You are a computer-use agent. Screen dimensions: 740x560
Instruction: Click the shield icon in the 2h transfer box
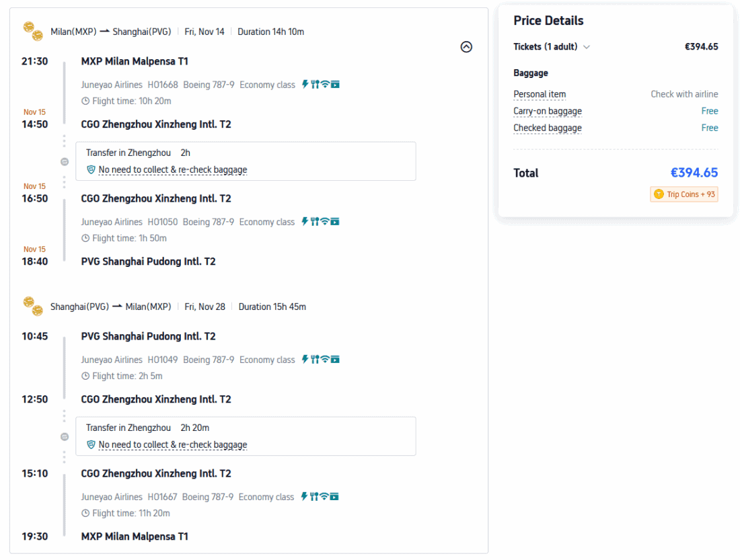pyautogui.click(x=91, y=169)
